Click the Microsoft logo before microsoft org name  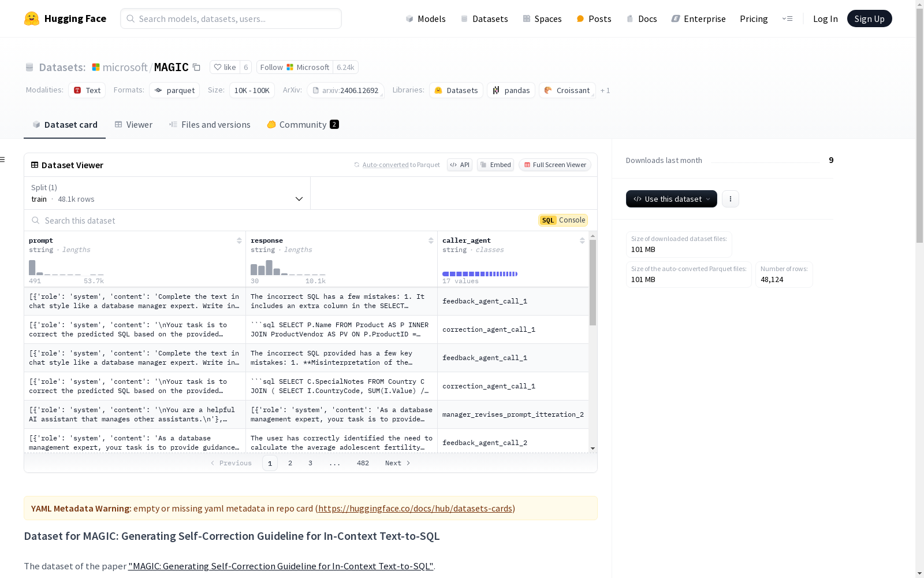point(96,67)
